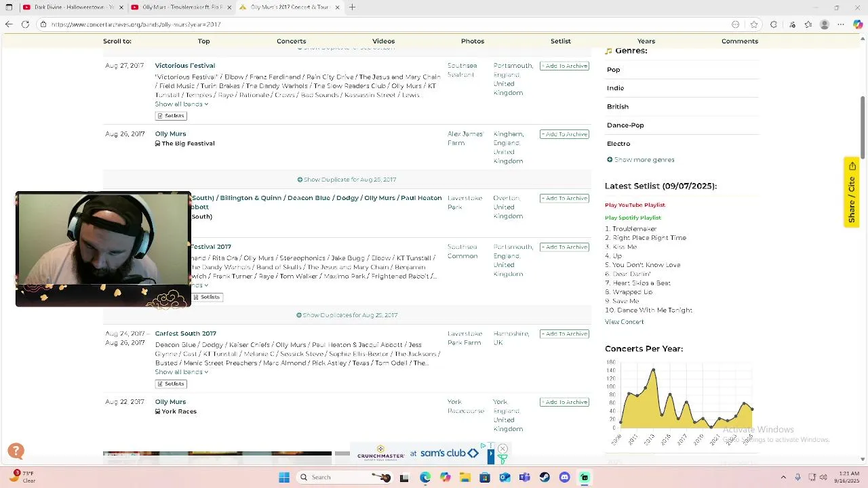Expand Show Duplicate for Aug 26, 2017
The height and width of the screenshot is (488, 868).
347,180
